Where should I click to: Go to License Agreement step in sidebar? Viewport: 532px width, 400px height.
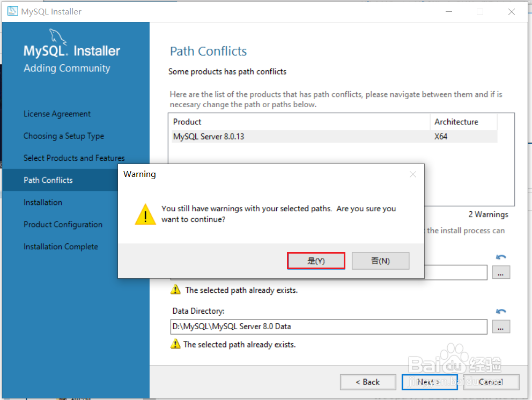point(57,114)
